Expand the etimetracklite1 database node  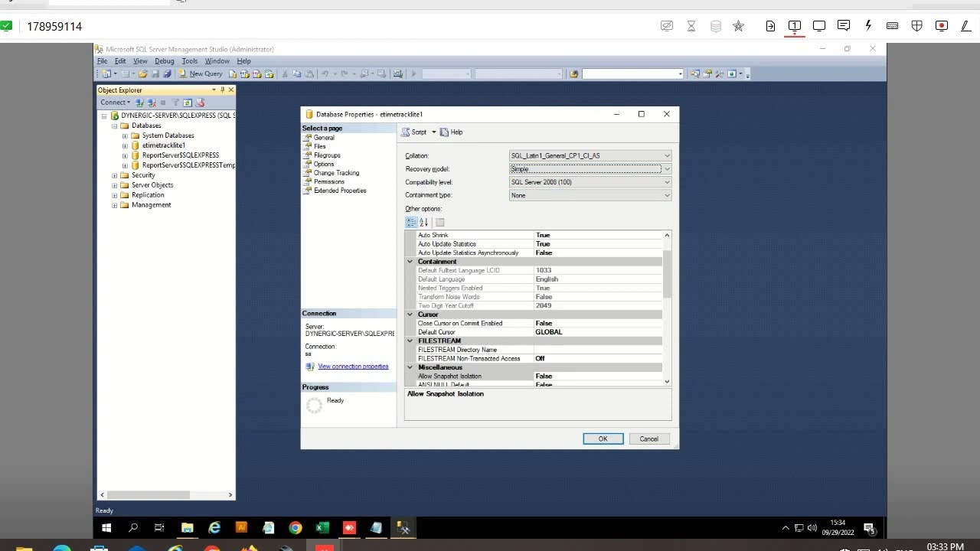pyautogui.click(x=125, y=145)
